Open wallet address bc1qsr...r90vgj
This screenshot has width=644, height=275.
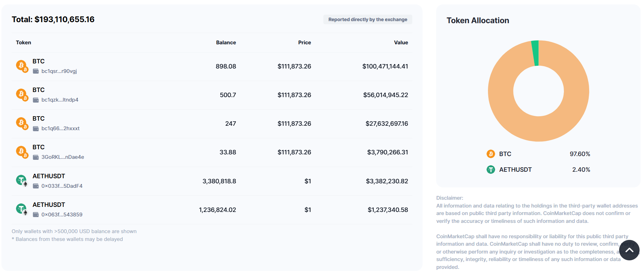(59, 71)
